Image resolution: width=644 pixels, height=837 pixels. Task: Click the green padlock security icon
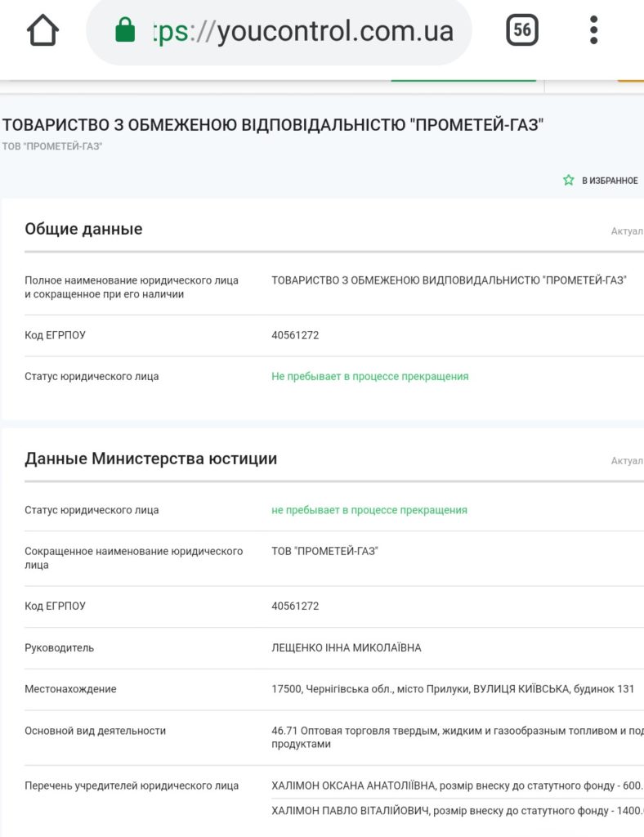(125, 31)
